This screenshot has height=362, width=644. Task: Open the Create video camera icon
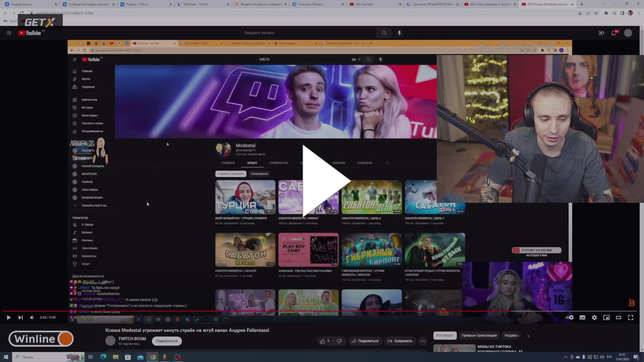(x=601, y=33)
